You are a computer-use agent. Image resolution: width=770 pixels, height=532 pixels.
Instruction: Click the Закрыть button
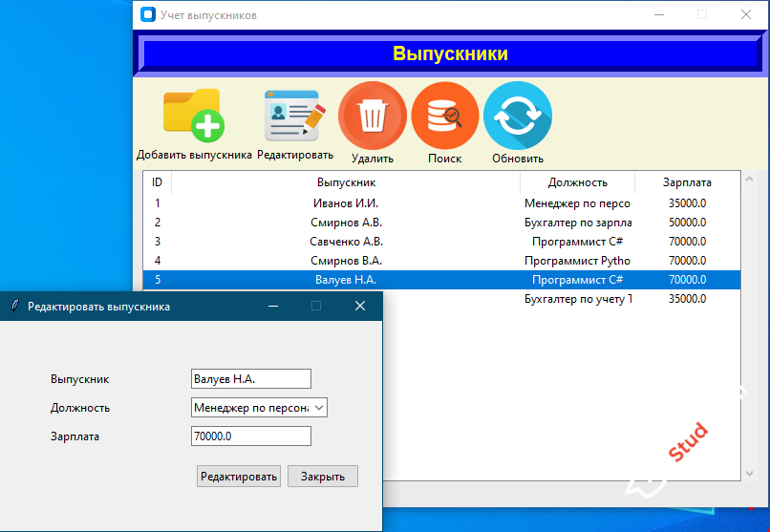pyautogui.click(x=323, y=476)
